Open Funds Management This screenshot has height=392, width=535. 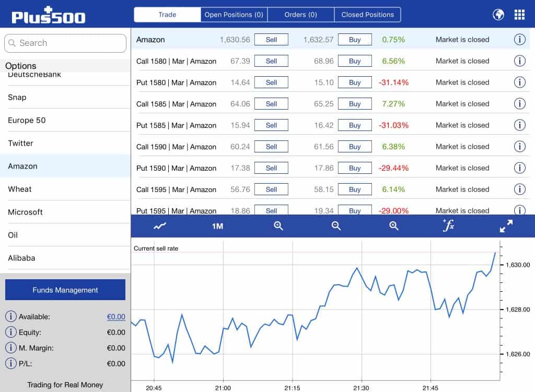pyautogui.click(x=65, y=290)
